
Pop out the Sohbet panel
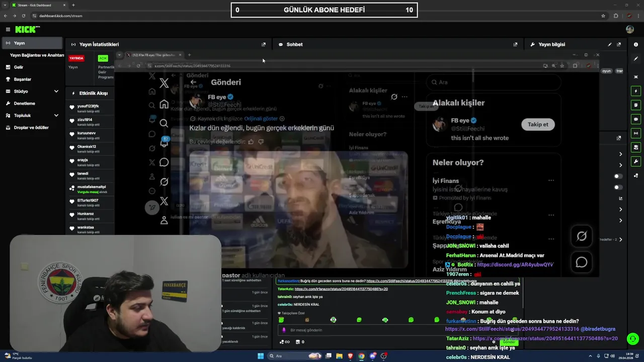tap(515, 44)
